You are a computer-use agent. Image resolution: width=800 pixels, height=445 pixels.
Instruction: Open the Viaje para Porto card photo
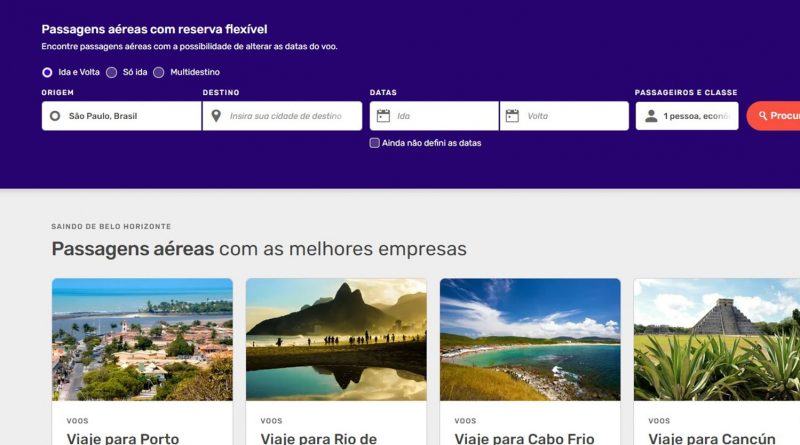coord(142,339)
